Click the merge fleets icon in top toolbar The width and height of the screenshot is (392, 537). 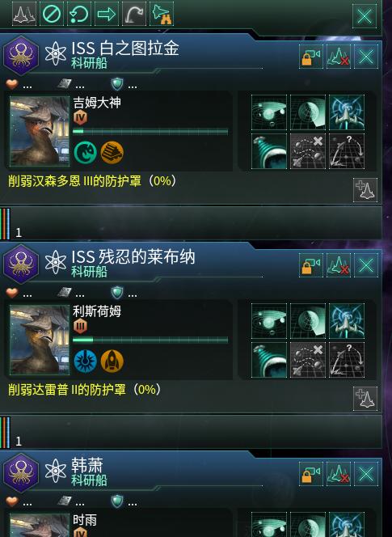(24, 14)
